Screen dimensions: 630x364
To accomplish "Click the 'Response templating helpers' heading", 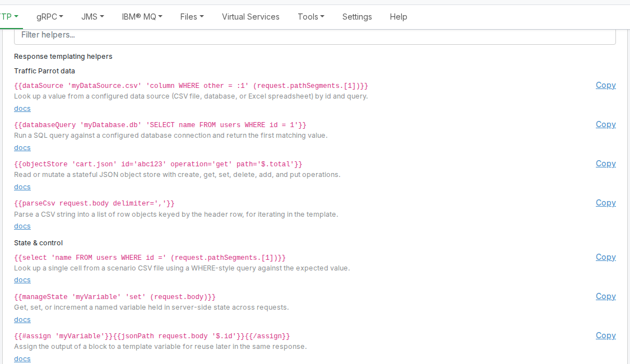I will 63,57.
